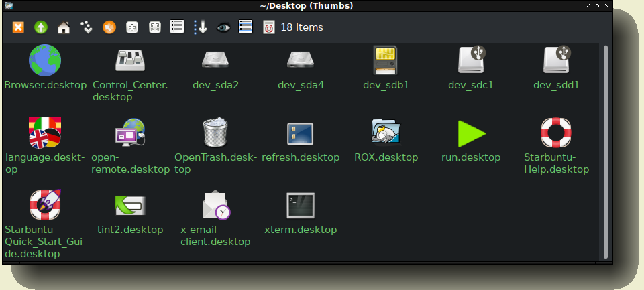Viewport: 644px width, 290px height.
Task: Open the bookmarks menu in toolbar
Action: tap(87, 27)
